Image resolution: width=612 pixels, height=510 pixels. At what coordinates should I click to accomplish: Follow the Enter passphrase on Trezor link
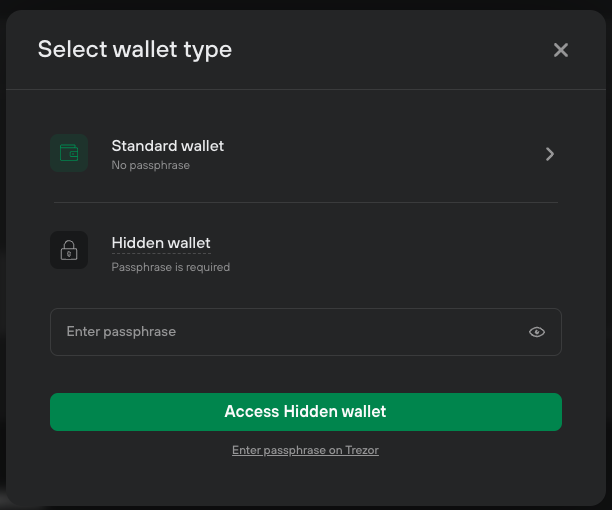[305, 451]
